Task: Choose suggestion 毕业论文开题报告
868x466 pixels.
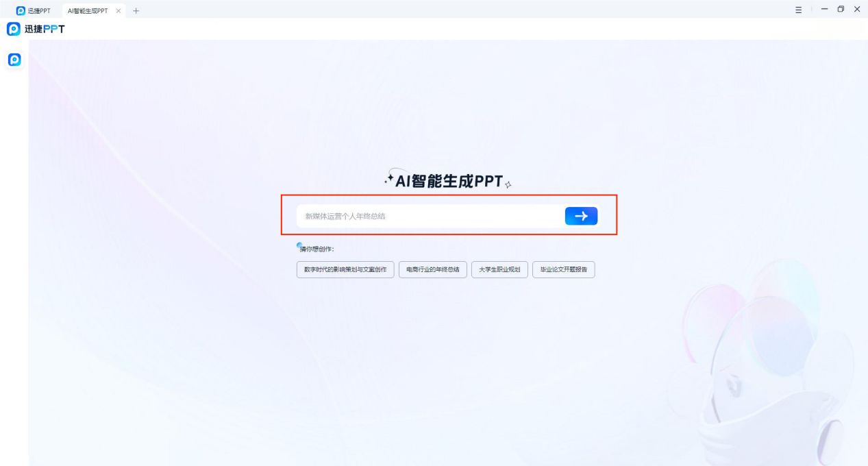Action: point(563,270)
